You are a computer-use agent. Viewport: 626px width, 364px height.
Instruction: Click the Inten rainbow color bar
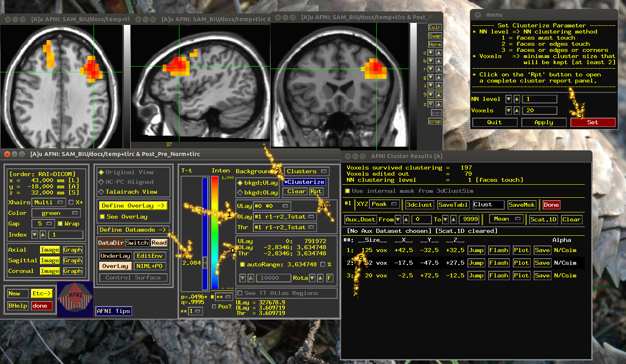click(x=215, y=233)
